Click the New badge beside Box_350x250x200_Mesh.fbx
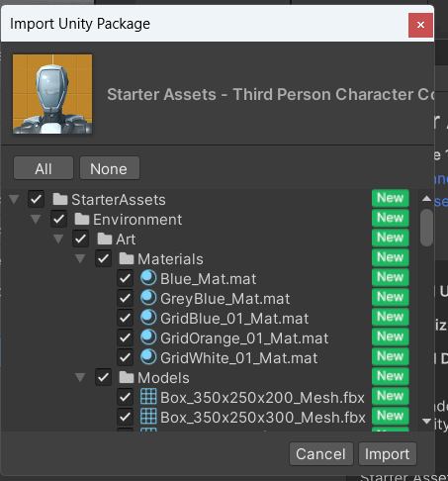Screen dimensions: 448x481 (x=391, y=396)
